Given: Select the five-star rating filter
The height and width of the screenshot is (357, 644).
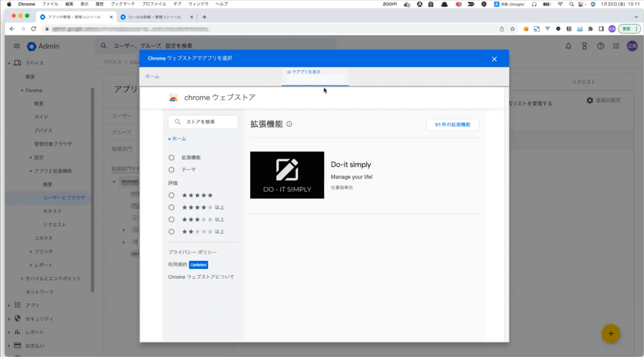Looking at the screenshot, I should pos(171,195).
